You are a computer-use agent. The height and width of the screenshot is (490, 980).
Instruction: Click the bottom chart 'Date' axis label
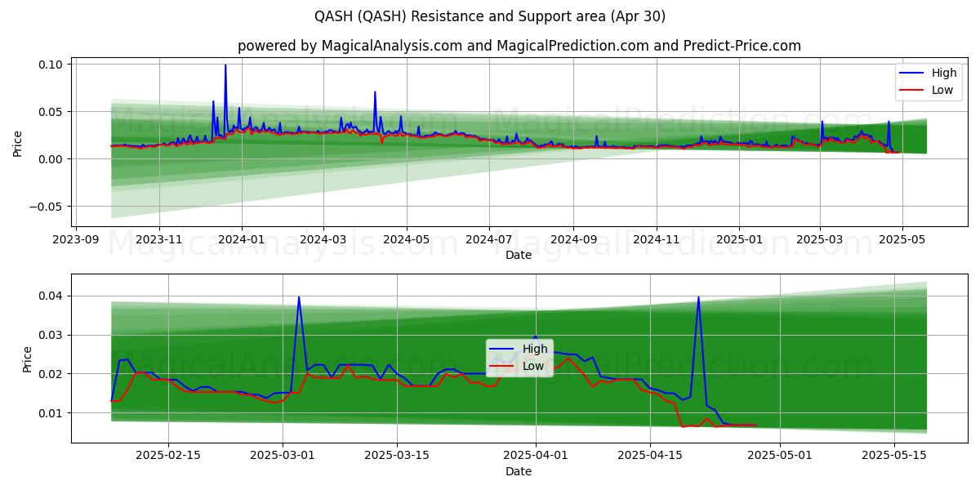point(519,471)
